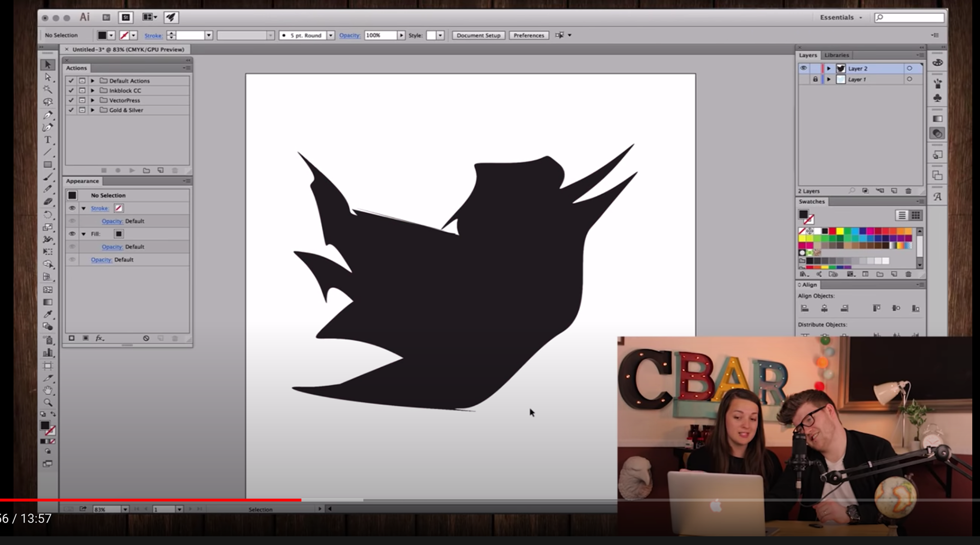Screen dimensions: 980x545
Task: Select the Type tool
Action: (47, 140)
